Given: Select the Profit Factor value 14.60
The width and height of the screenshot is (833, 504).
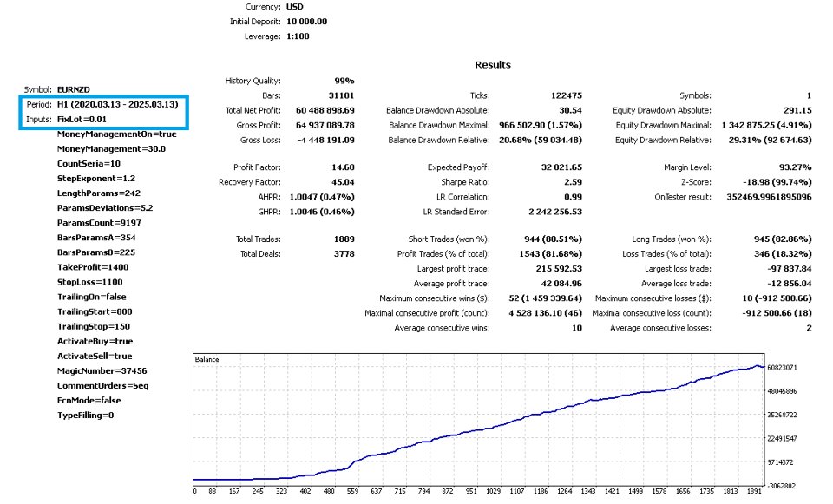Looking at the screenshot, I should (344, 167).
